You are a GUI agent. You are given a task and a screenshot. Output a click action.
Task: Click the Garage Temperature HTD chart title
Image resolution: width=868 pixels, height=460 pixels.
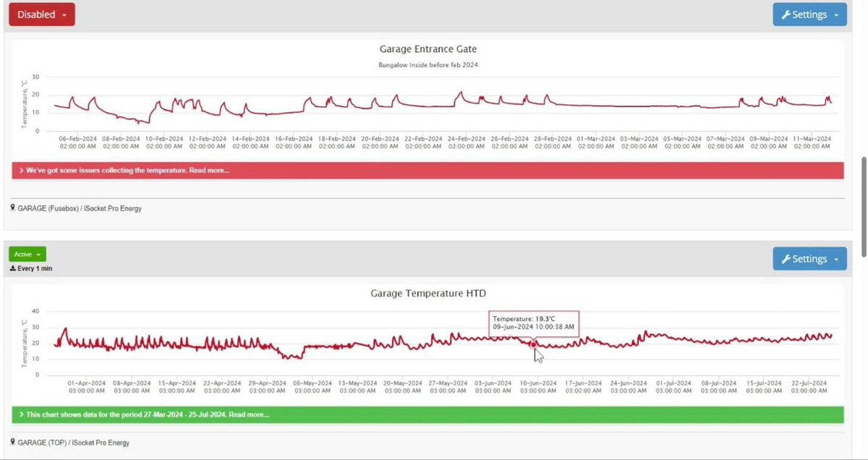(x=427, y=293)
